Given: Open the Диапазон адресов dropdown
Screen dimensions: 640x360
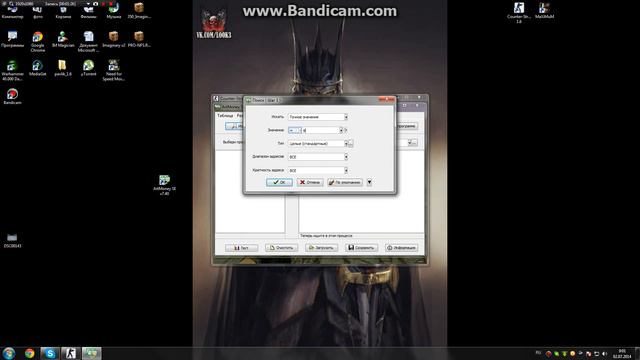Looking at the screenshot, I should [x=318, y=157].
